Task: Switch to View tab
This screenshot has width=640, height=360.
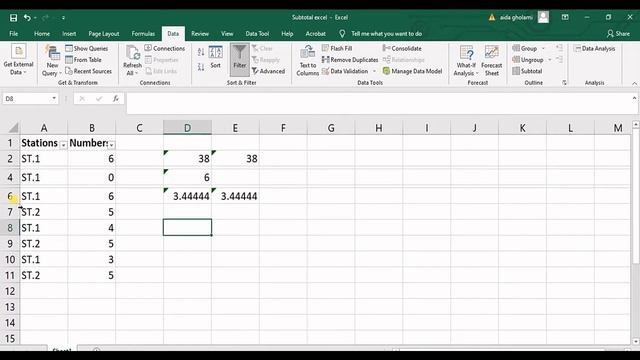Action: (227, 34)
